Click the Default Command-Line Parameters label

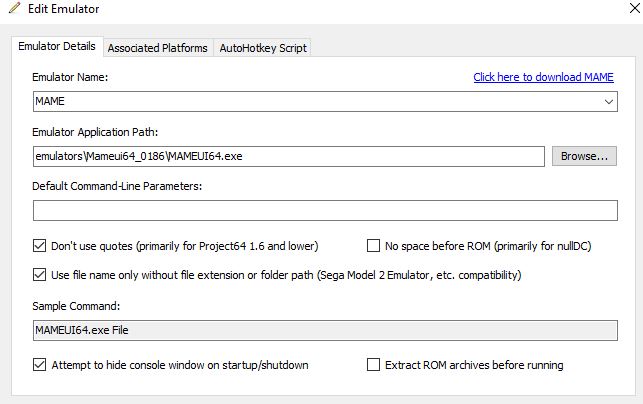click(x=117, y=186)
